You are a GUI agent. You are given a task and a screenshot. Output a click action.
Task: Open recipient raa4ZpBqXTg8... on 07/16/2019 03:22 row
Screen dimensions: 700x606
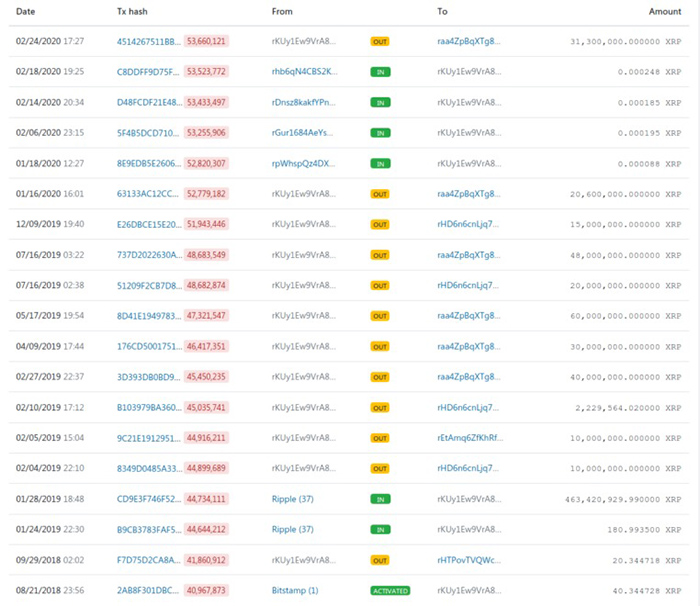tap(469, 255)
